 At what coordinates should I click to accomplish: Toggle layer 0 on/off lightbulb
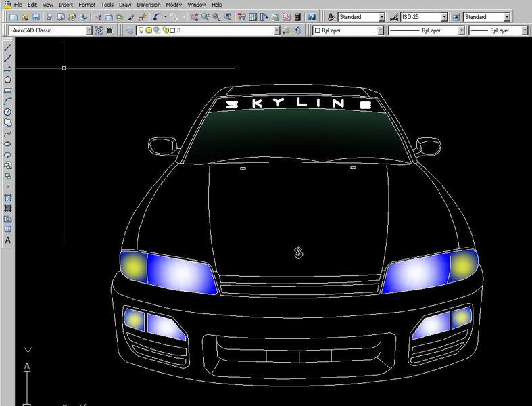[x=141, y=30]
